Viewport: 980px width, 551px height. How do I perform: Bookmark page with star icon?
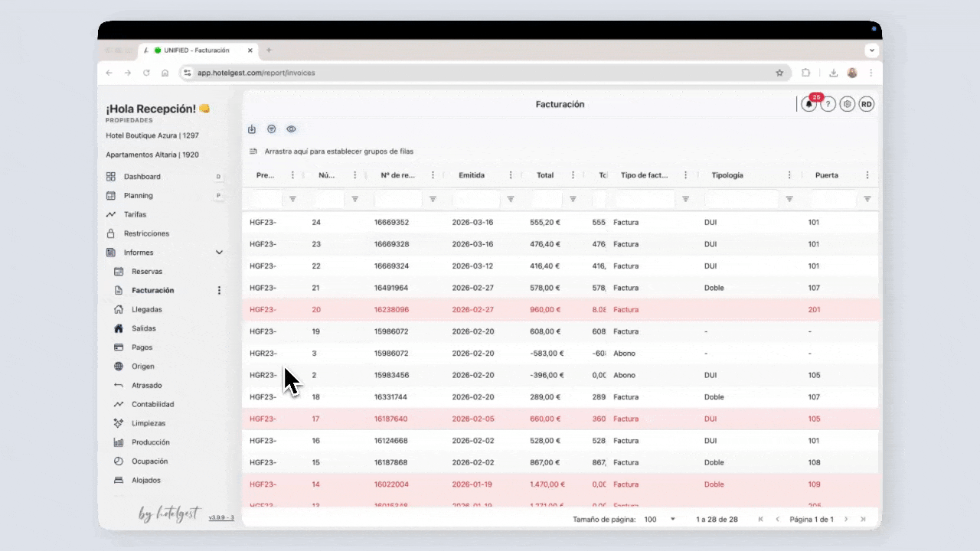(779, 73)
